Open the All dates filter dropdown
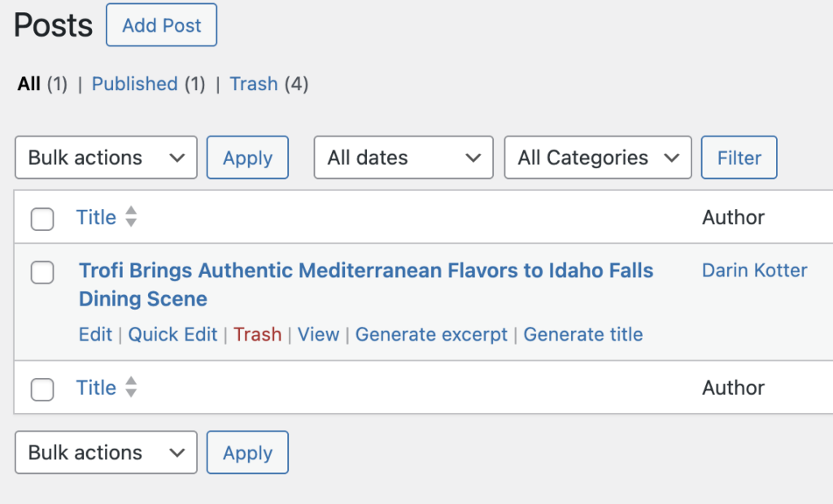Viewport: 833px width, 504px height. coord(403,157)
